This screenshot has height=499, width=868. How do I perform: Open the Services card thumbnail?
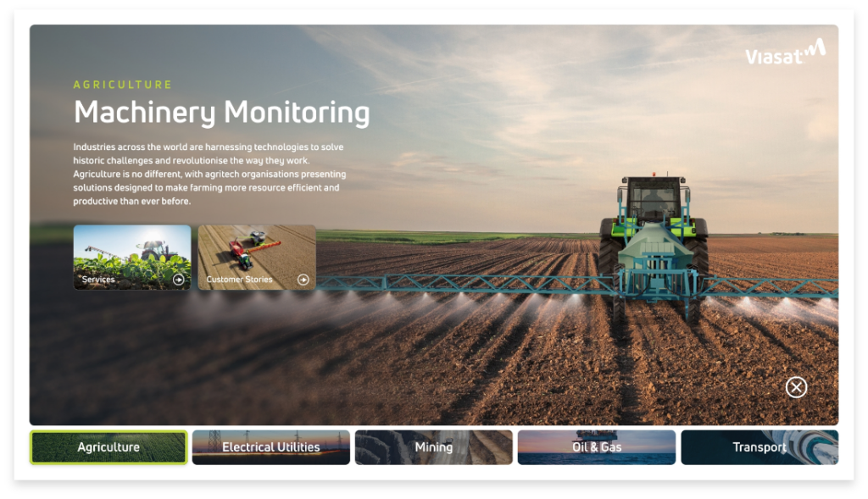131,254
